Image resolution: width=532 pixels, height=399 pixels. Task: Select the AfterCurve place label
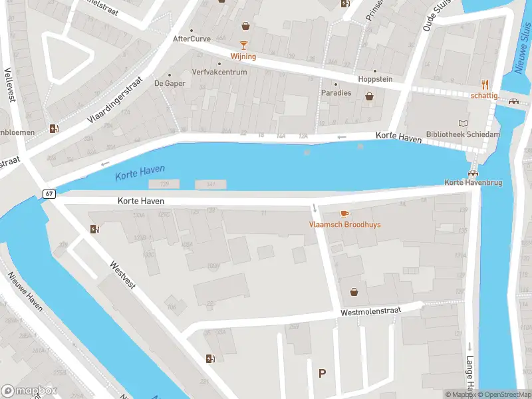pyautogui.click(x=192, y=39)
